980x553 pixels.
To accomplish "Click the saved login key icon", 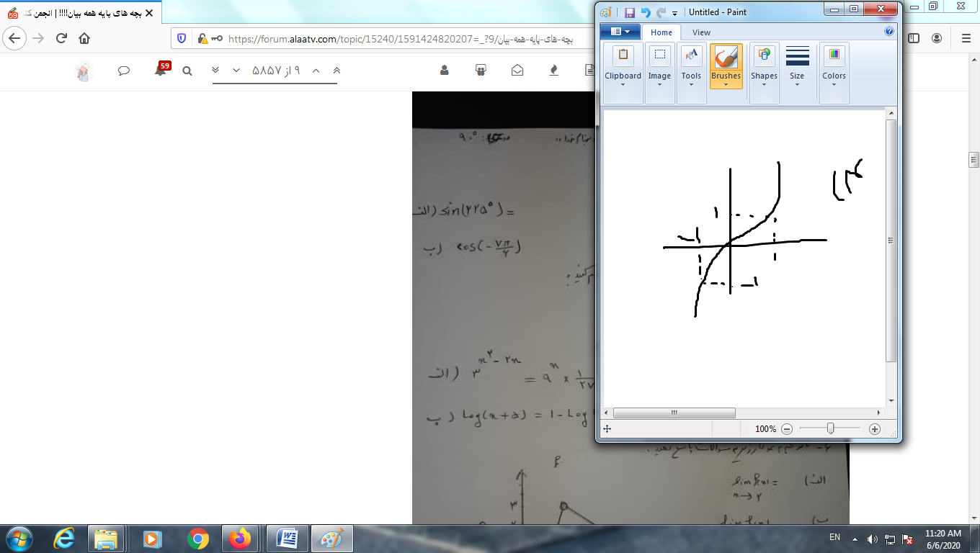I will click(217, 39).
